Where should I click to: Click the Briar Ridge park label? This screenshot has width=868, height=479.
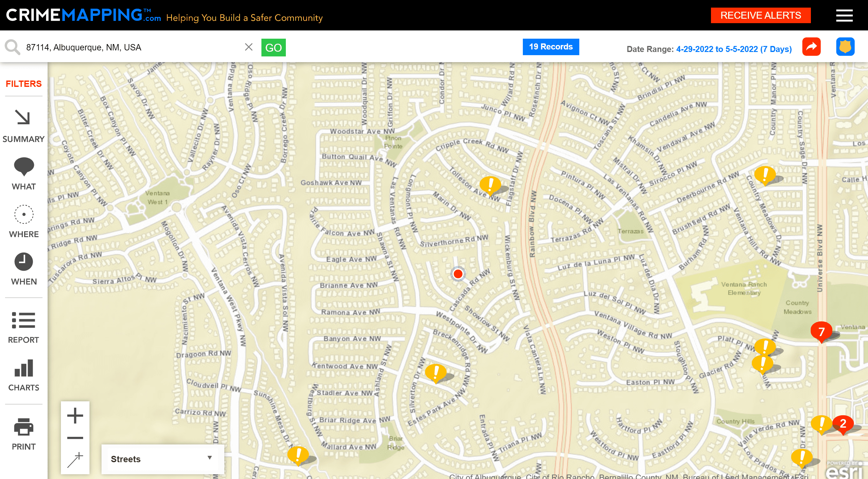click(x=396, y=443)
